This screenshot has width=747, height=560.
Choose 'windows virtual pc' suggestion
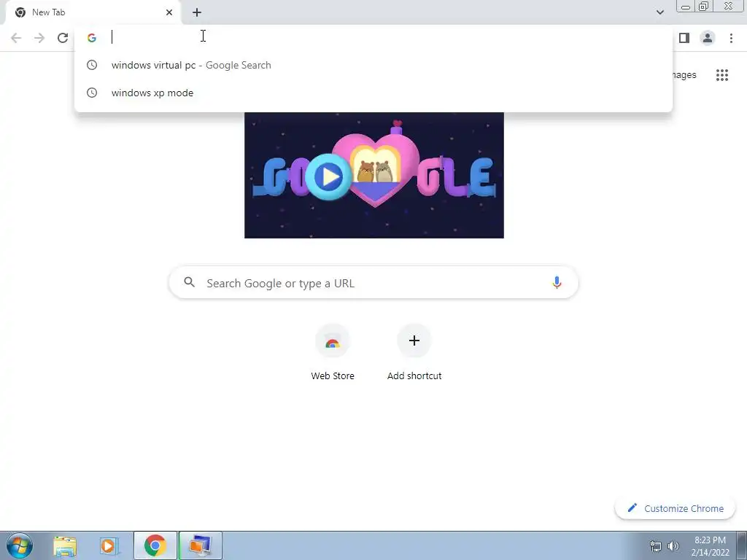(x=373, y=65)
